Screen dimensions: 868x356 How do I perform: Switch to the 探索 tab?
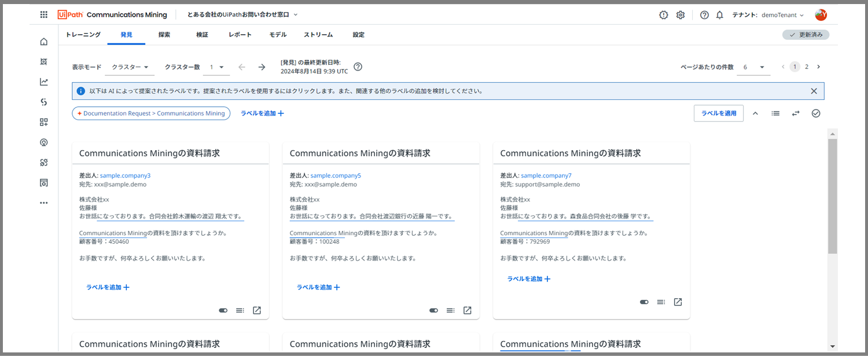[x=164, y=35]
